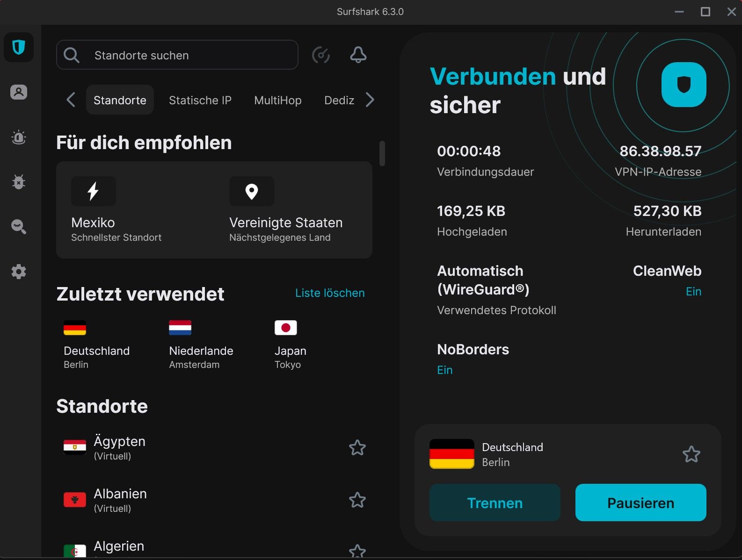The image size is (742, 560).
Task: Minimize the Surfshark window
Action: point(679,12)
